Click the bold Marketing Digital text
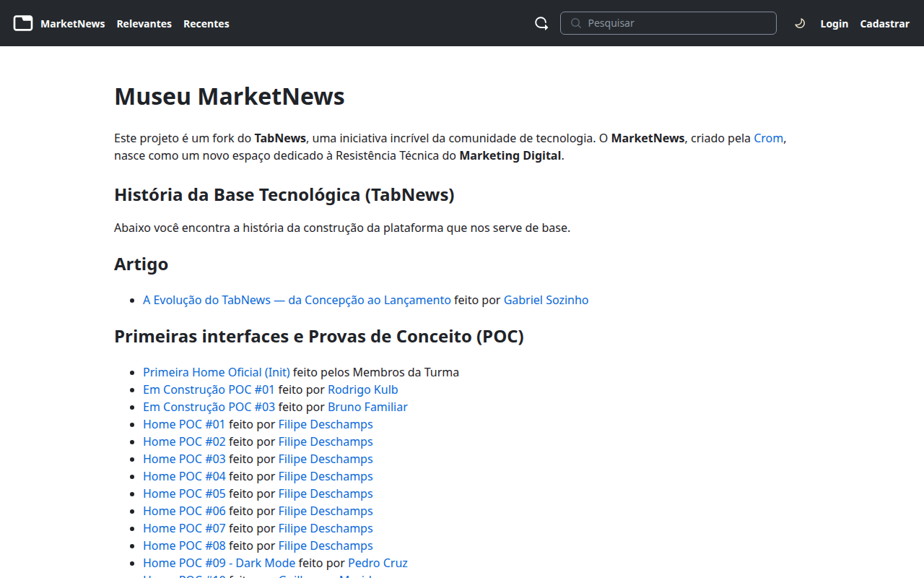 click(x=510, y=155)
